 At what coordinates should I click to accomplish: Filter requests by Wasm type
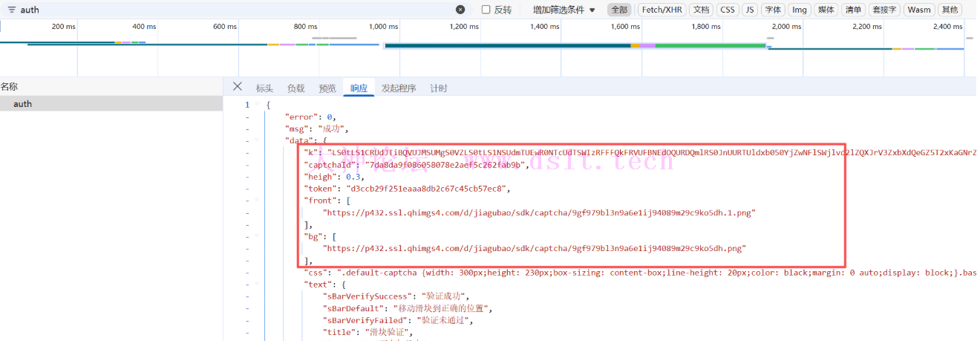(x=919, y=10)
